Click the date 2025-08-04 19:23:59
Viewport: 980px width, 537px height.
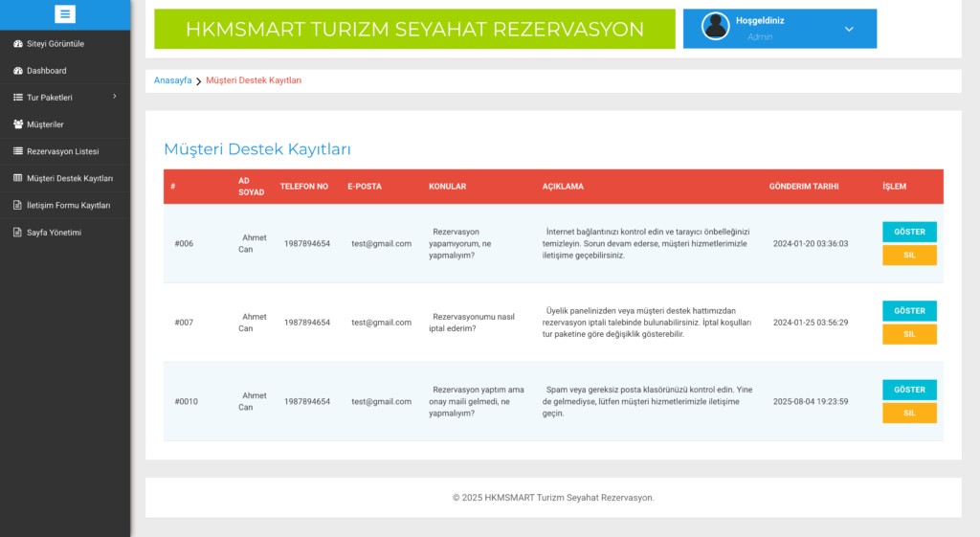pyautogui.click(x=811, y=401)
